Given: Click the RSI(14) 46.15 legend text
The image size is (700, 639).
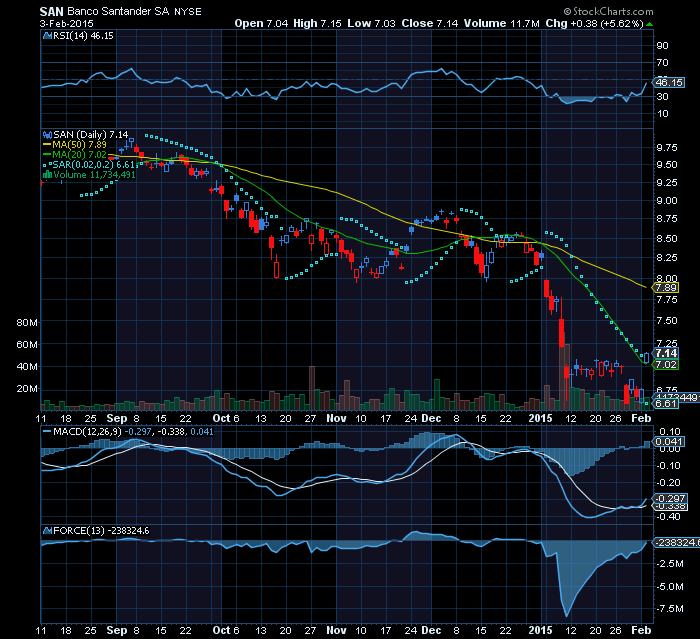Looking at the screenshot, I should click(83, 36).
